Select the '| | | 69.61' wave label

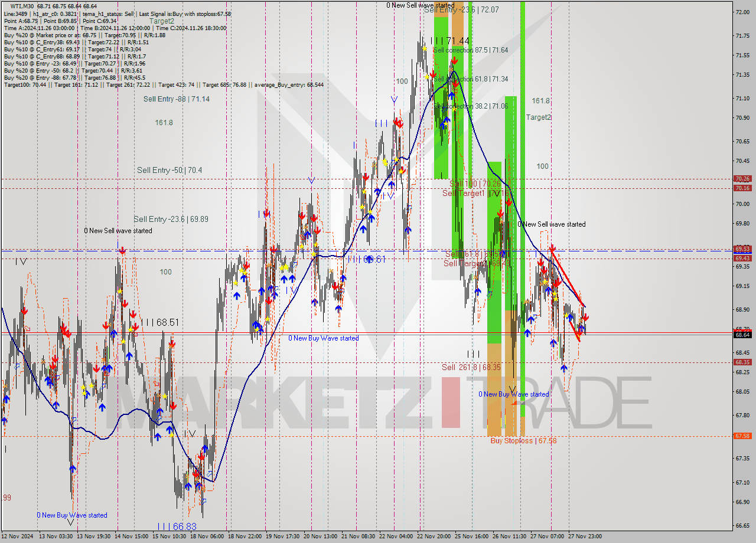tap(367, 259)
